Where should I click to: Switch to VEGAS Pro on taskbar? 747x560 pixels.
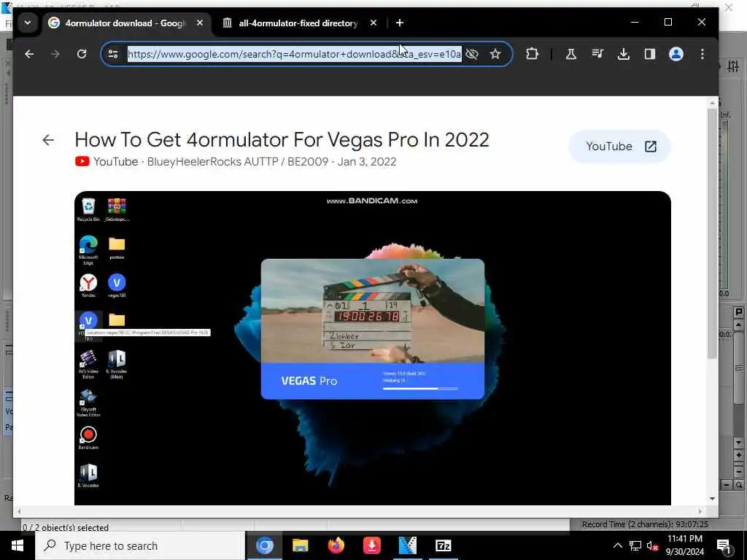[407, 545]
